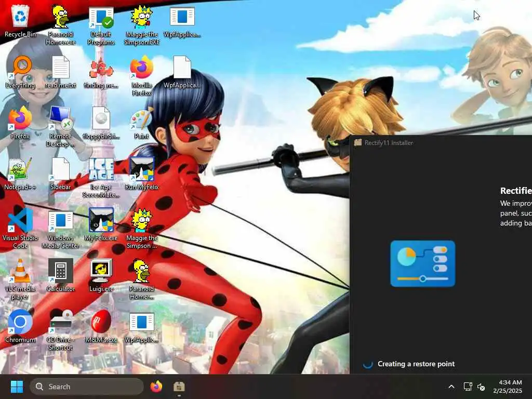Select WpfApplic... icon in bottom row
The image size is (532, 399).
pyautogui.click(x=141, y=326)
